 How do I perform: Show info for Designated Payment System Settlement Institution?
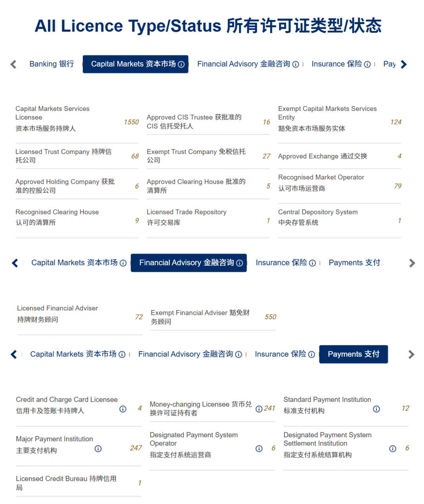(x=393, y=449)
